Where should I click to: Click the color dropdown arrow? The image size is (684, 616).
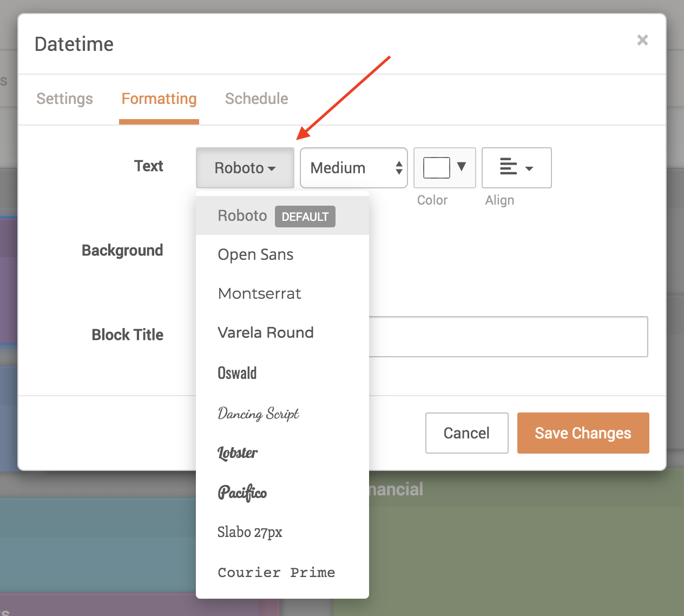click(460, 168)
